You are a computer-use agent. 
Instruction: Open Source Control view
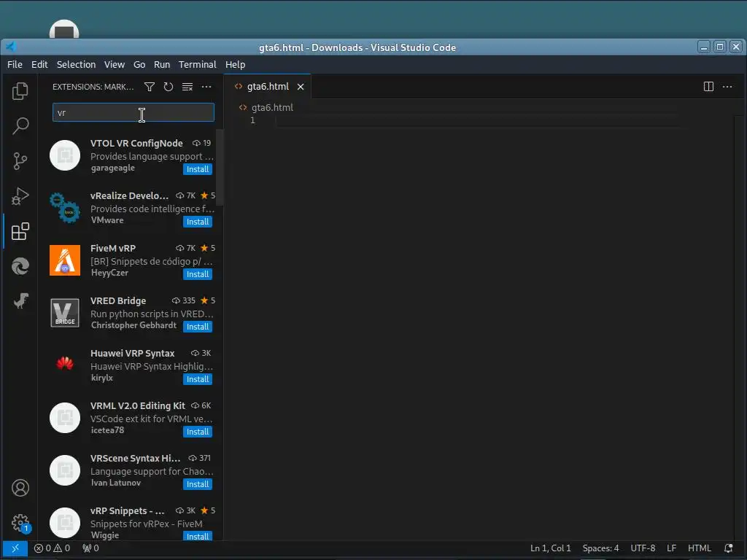pyautogui.click(x=20, y=161)
